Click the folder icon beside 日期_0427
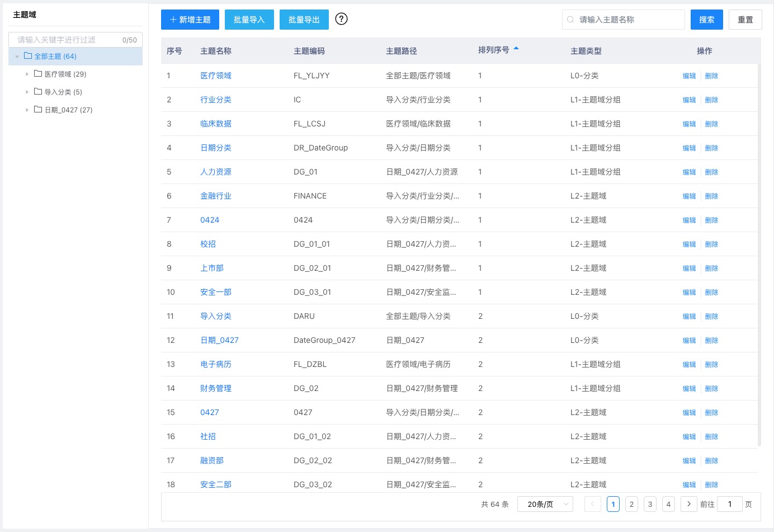This screenshot has height=532, width=774. [39, 110]
